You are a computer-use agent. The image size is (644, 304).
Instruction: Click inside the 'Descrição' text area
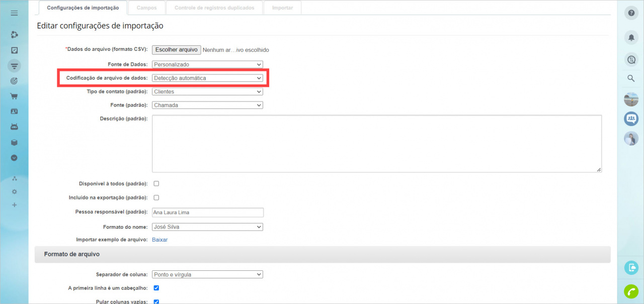(376, 144)
